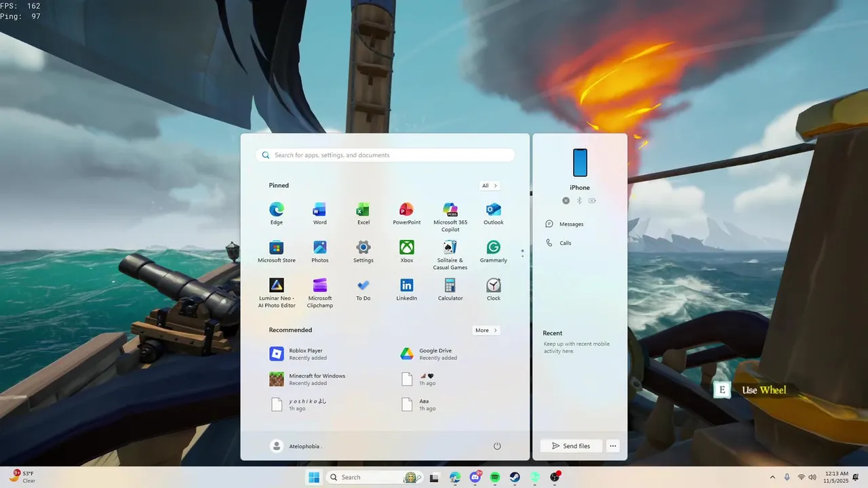Image resolution: width=868 pixels, height=488 pixels.
Task: Open the power options menu
Action: click(x=497, y=446)
